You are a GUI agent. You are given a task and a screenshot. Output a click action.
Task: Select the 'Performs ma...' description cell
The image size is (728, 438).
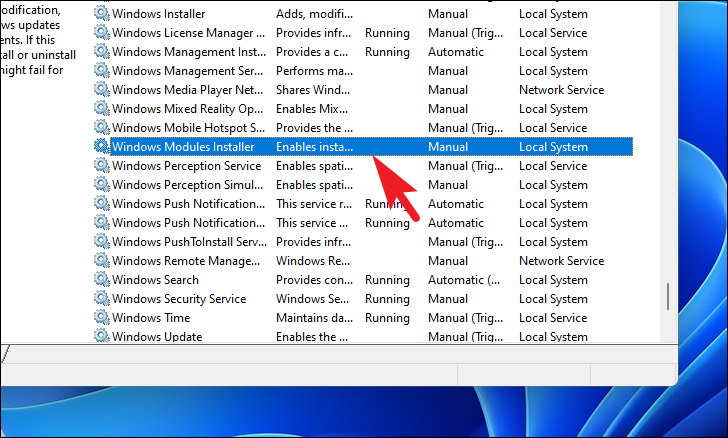click(314, 71)
